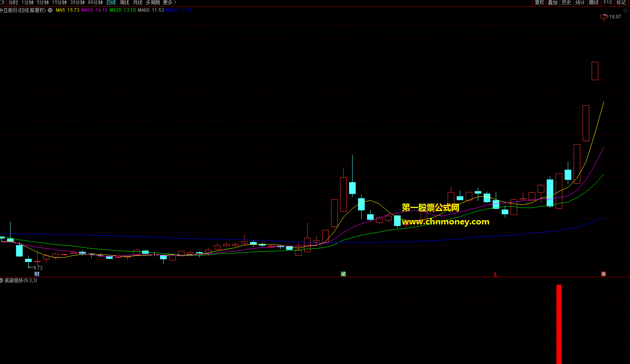Select the 日线 daily period tab
Screen dimensions: 630x364
click(111, 2)
